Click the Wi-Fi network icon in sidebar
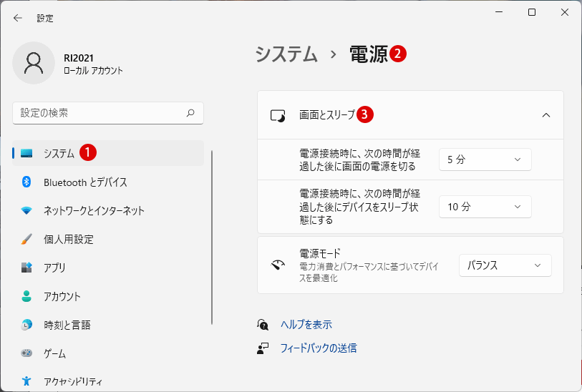This screenshot has width=582, height=392. (x=26, y=210)
